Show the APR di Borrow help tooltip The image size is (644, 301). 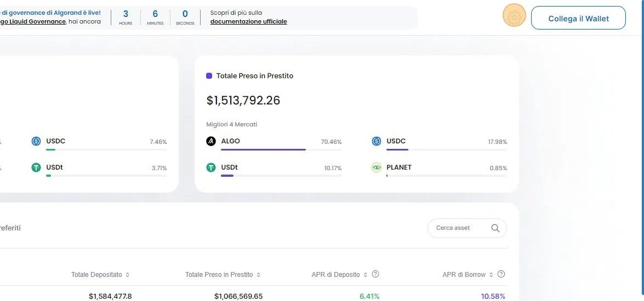501,274
